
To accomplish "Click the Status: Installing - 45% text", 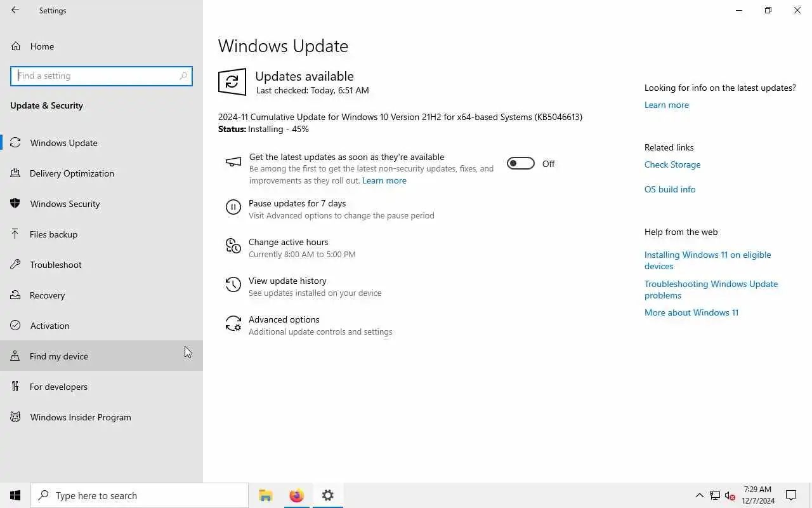I will click(x=263, y=129).
